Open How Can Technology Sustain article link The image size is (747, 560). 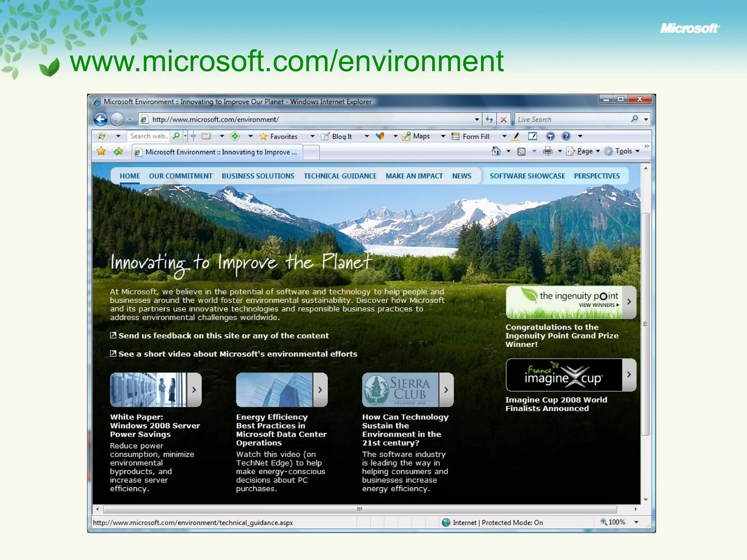(x=405, y=430)
